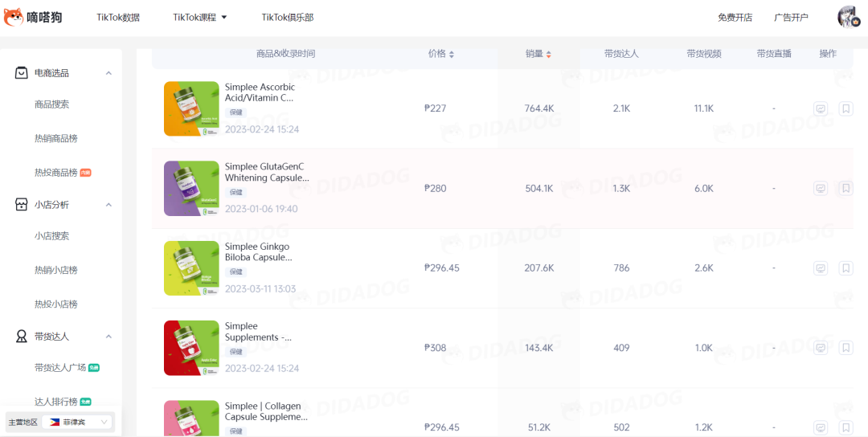Click the Philippines flag icon
This screenshot has width=868, height=437.
55,422
